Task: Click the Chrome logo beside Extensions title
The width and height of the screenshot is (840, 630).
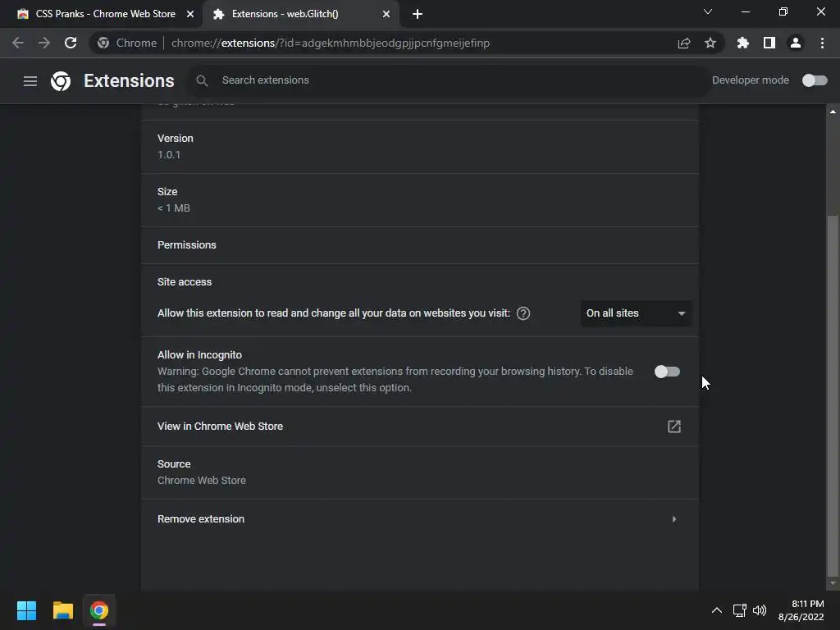Action: 61,81
